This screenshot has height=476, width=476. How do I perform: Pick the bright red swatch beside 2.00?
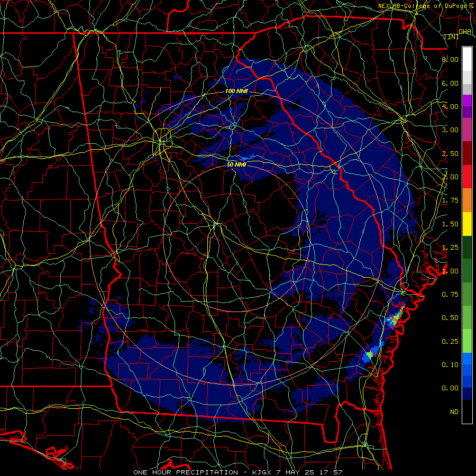coord(467,177)
